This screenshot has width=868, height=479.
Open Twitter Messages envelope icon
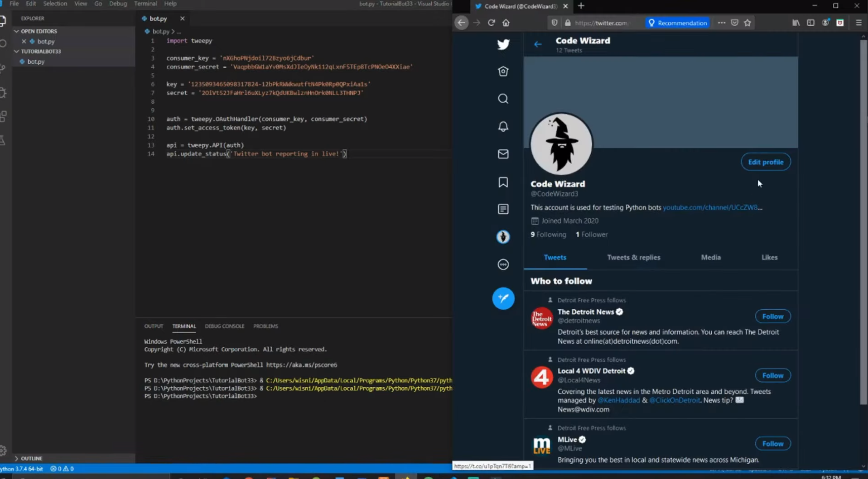503,154
